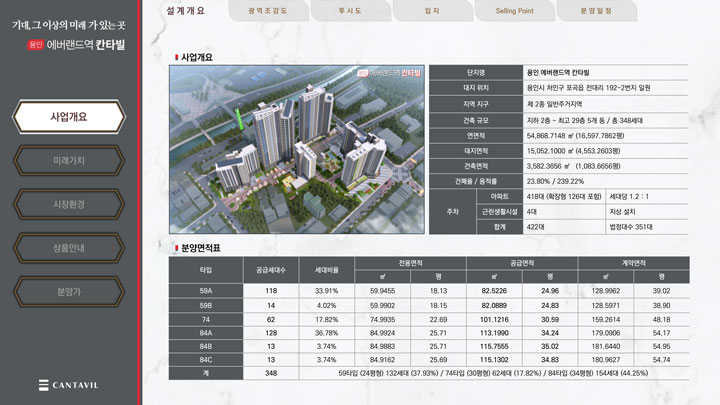This screenshot has height=405, width=720.
Task: Click the 세대비율 column header
Action: (x=326, y=270)
